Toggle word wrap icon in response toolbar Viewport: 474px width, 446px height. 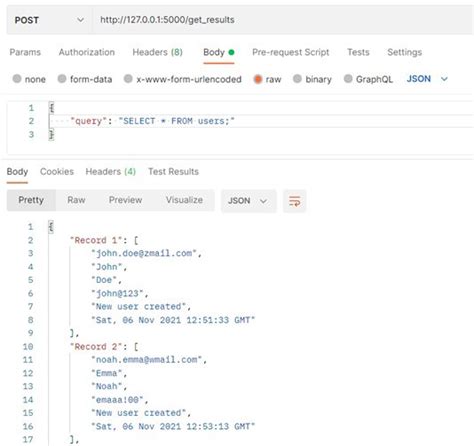pyautogui.click(x=294, y=201)
